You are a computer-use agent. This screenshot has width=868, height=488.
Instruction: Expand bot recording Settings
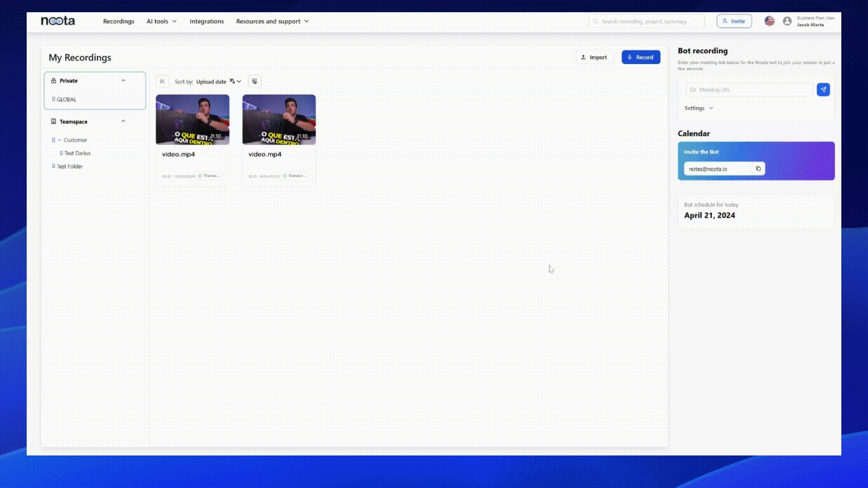point(698,108)
